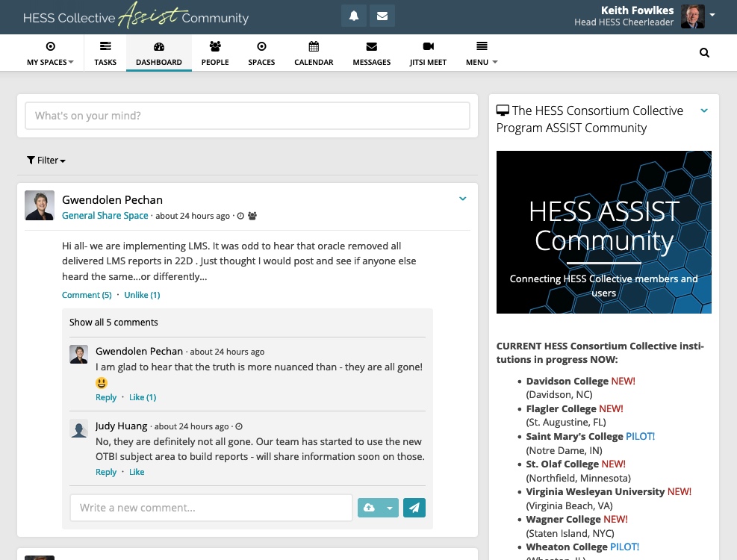This screenshot has height=560, width=737.
Task: Click the envelope mail icon in header
Action: (382, 16)
